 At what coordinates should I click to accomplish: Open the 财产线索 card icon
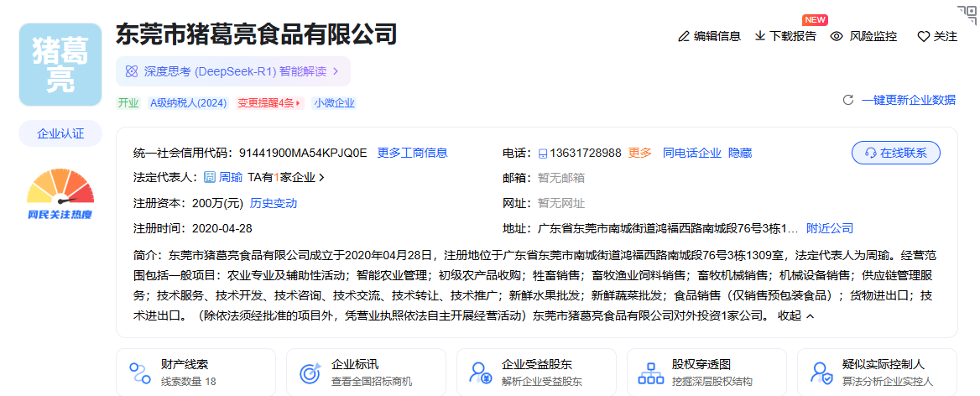point(140,373)
